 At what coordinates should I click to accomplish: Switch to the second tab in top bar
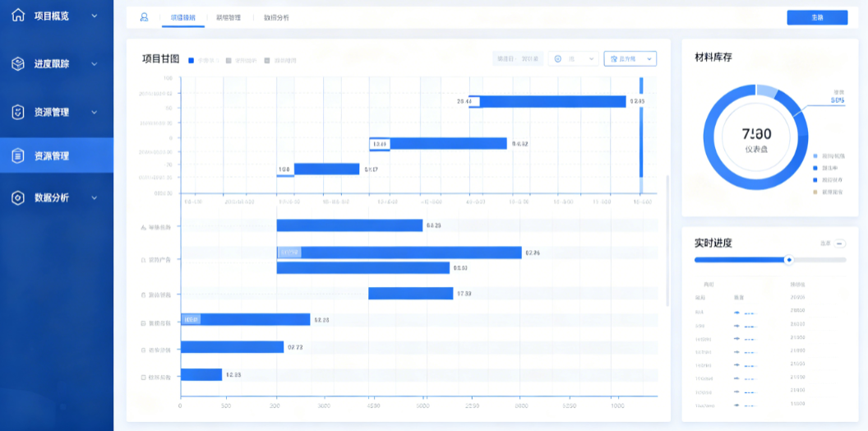click(x=229, y=17)
